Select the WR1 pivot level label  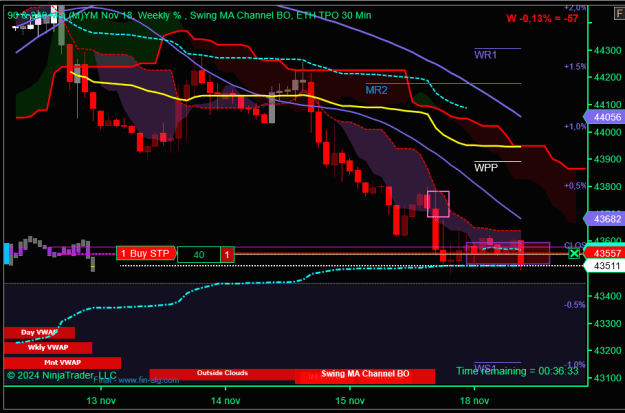tap(485, 55)
